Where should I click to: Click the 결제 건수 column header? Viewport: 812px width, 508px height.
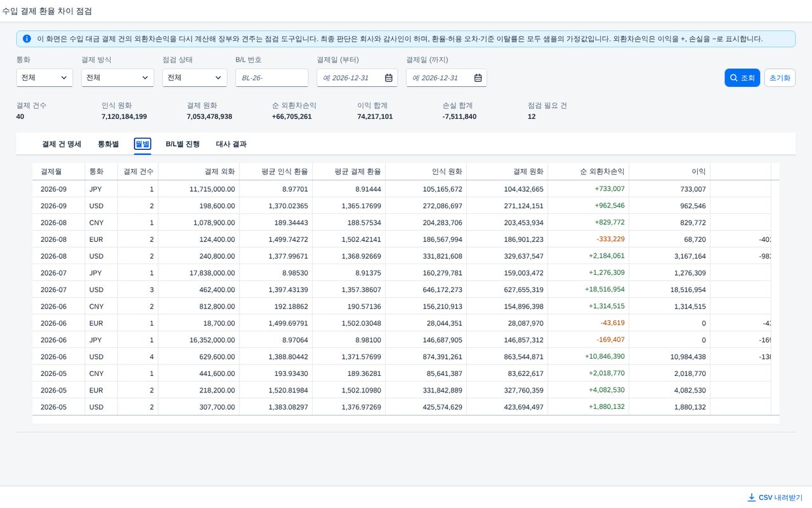(138, 171)
